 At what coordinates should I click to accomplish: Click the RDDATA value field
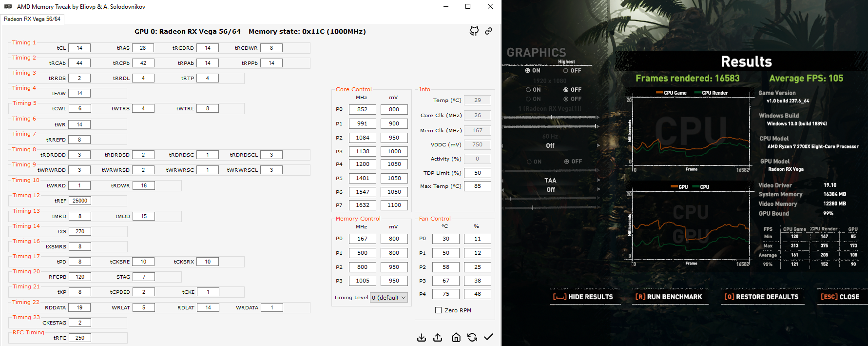(x=79, y=307)
